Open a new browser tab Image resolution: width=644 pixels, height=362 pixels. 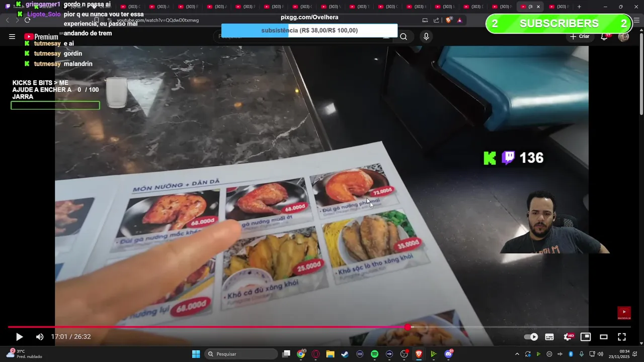coord(579,7)
